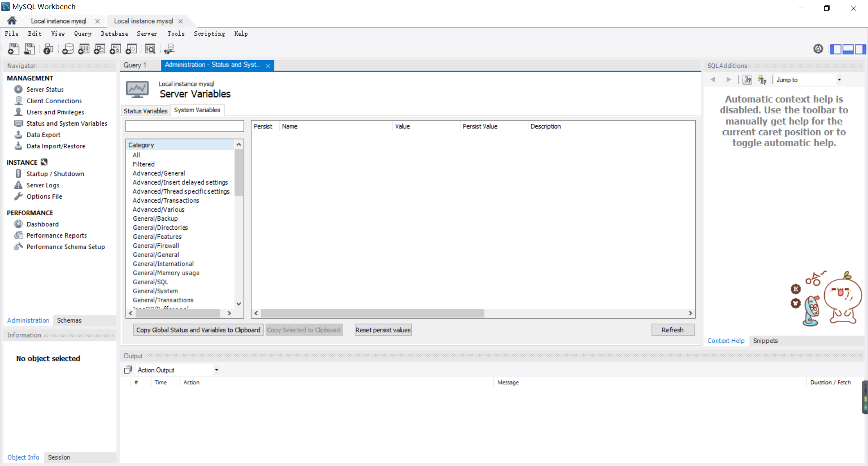Viewport: 868px width, 466px height.
Task: Switch to Status Variables tab
Action: 146,111
